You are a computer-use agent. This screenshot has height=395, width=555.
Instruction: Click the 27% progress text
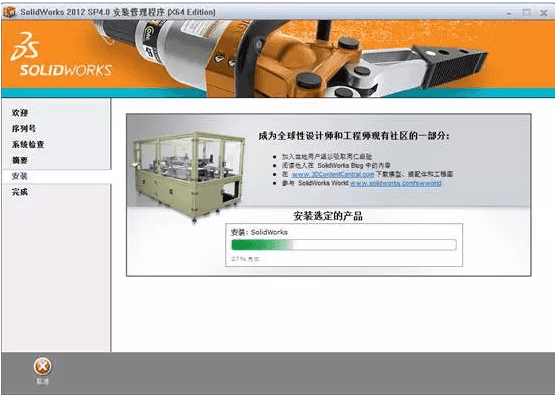[x=245, y=259]
